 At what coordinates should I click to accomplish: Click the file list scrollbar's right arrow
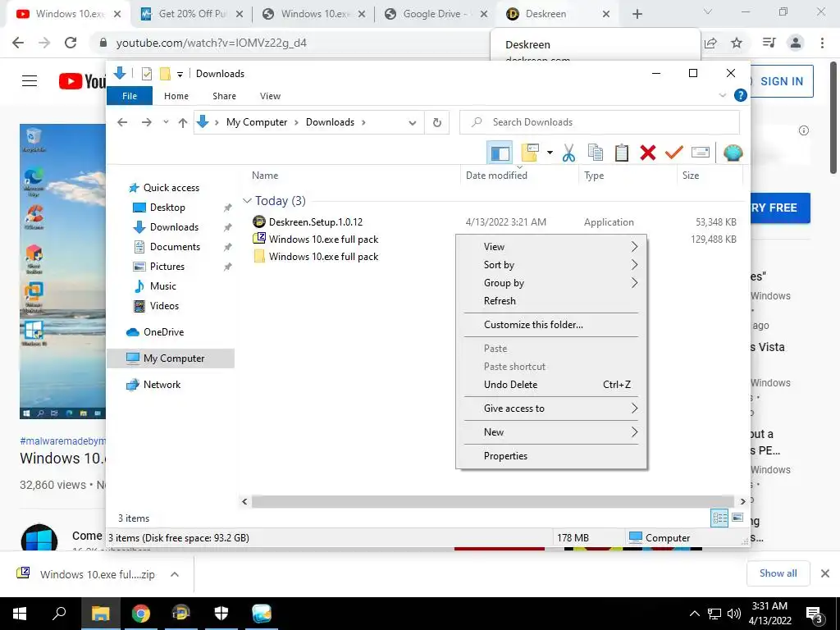point(742,501)
